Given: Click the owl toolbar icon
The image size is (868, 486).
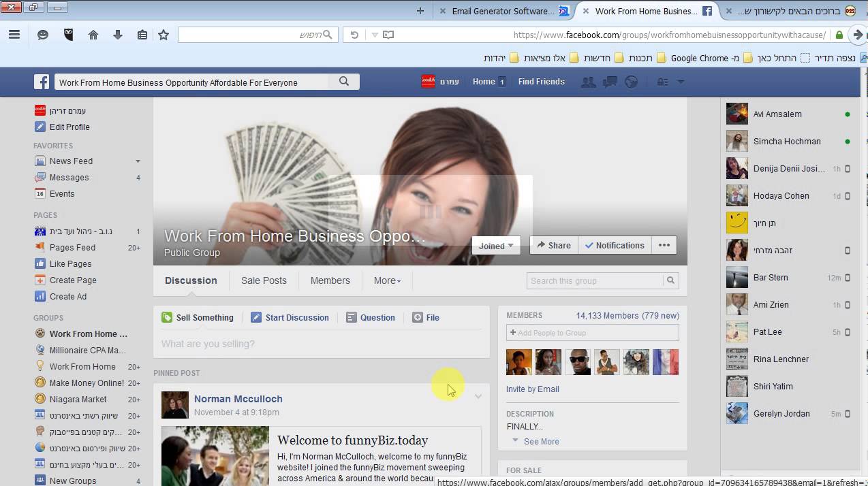Looking at the screenshot, I should [68, 35].
